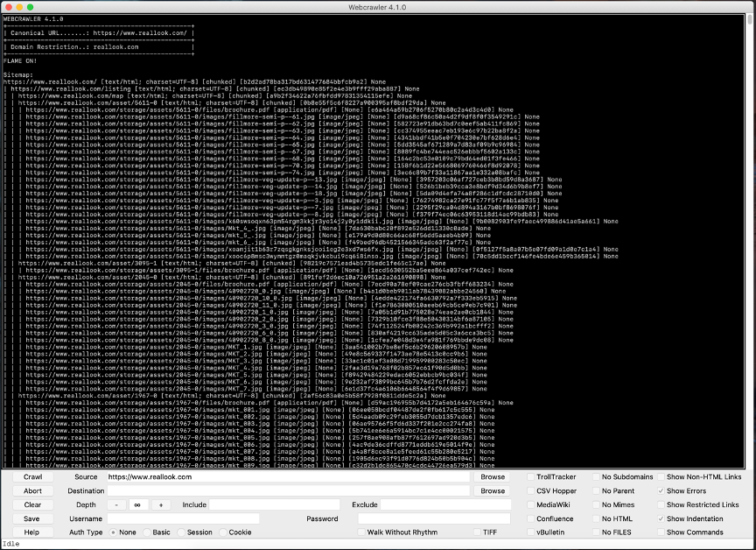Click the Crawl button
The width and height of the screenshot is (756, 550).
click(32, 477)
